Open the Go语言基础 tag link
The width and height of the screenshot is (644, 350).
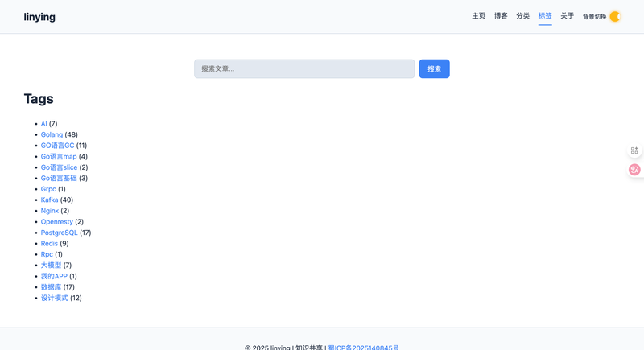[59, 178]
